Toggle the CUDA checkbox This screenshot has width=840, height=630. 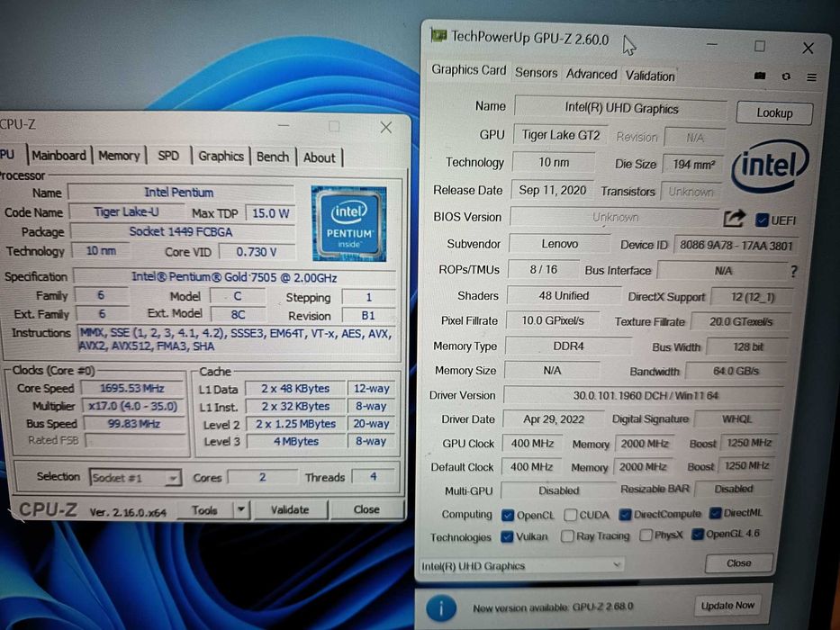click(571, 515)
